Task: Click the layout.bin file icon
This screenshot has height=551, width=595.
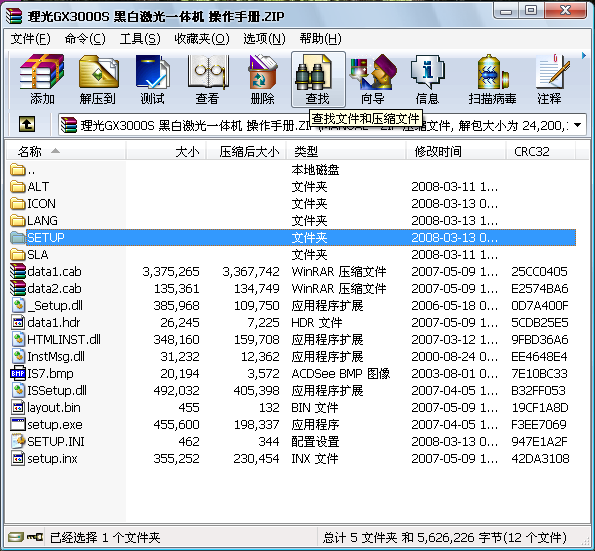Action: click(x=17, y=407)
